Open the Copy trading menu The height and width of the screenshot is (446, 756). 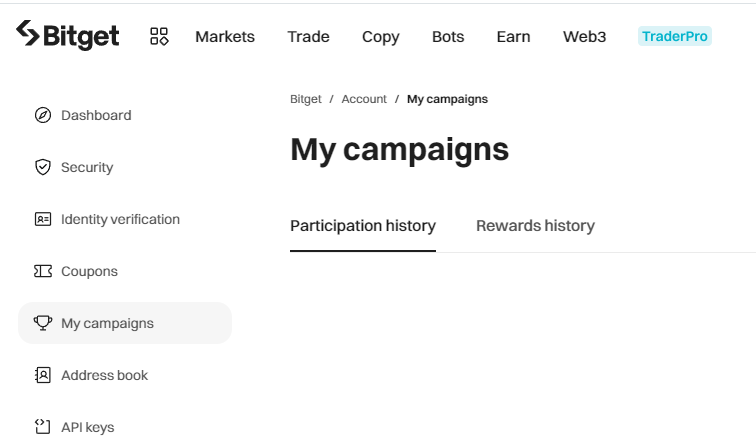click(x=380, y=37)
